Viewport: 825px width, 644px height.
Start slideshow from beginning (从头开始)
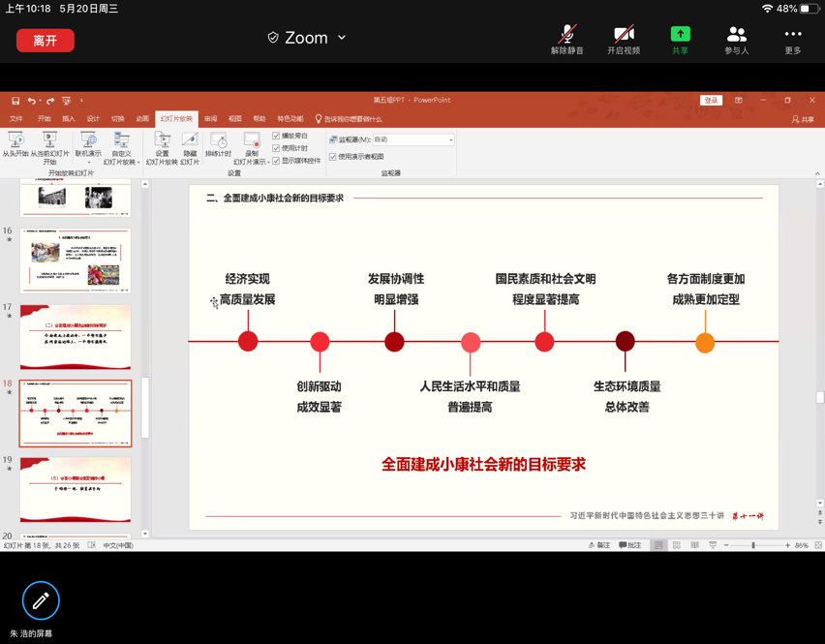click(x=15, y=145)
